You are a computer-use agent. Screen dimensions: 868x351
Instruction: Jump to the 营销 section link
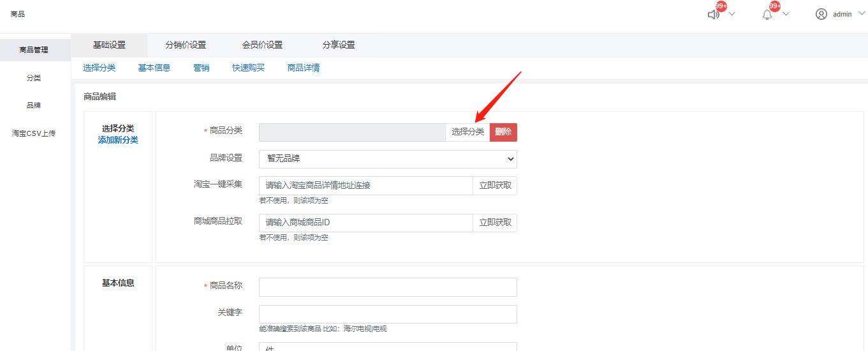[x=202, y=68]
